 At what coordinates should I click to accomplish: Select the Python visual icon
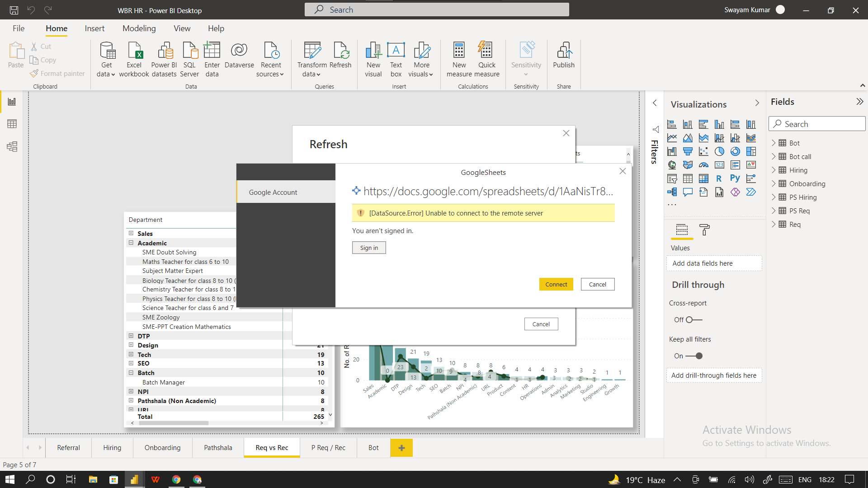[735, 178]
